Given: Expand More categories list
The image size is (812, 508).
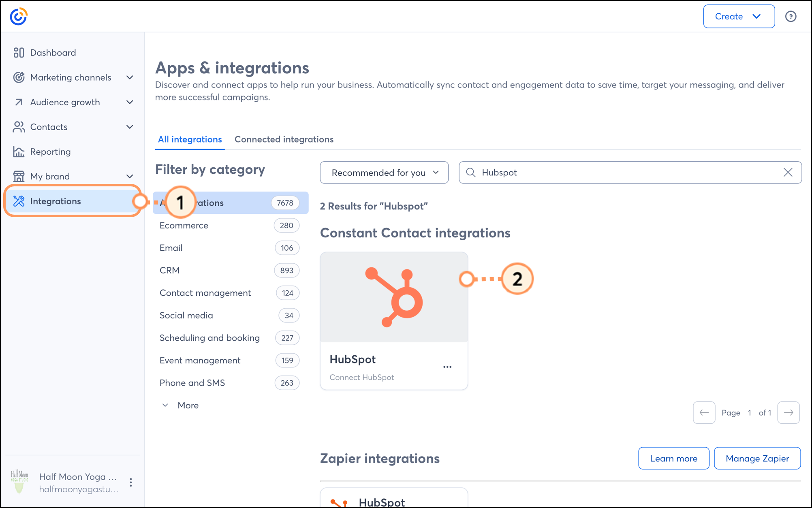Looking at the screenshot, I should [x=180, y=405].
